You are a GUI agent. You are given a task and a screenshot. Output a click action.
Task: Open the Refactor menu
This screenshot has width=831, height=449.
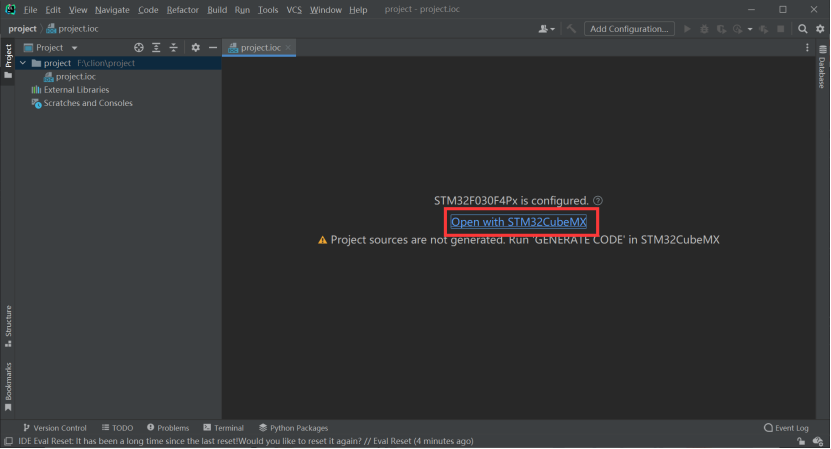[182, 10]
